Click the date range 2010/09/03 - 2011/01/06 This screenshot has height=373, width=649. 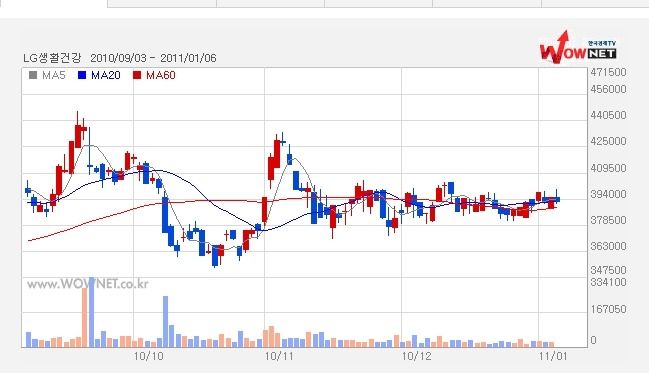153,58
